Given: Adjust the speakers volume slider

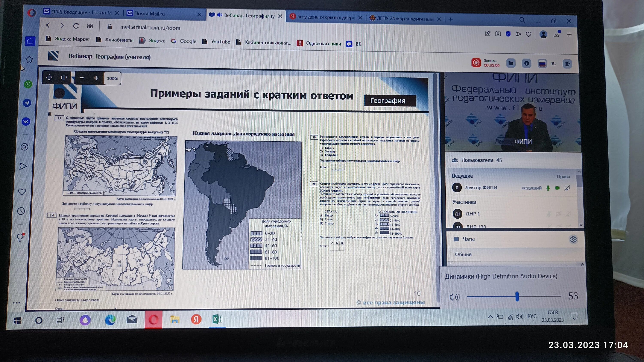Looking at the screenshot, I should [x=514, y=297].
